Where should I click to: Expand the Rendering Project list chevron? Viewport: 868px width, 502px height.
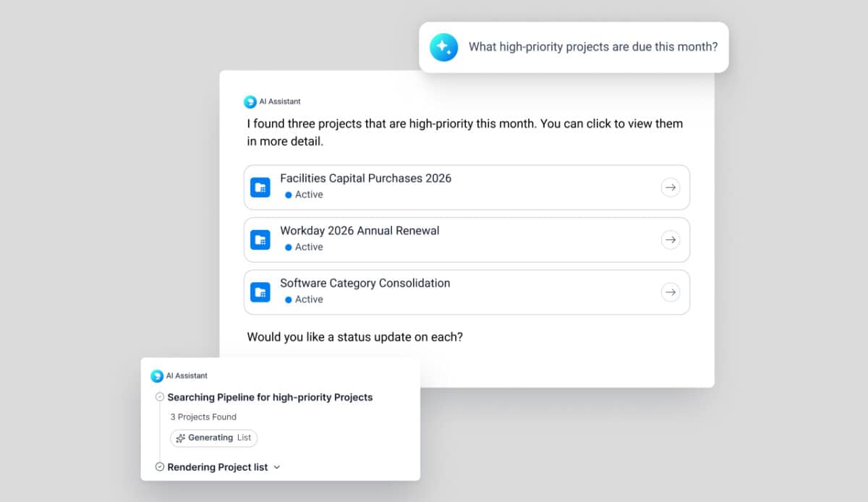[277, 467]
